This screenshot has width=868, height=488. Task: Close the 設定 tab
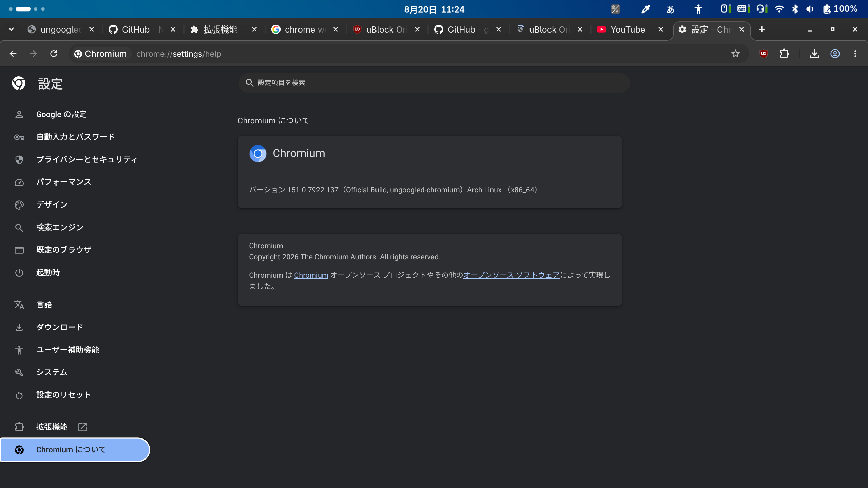click(742, 30)
